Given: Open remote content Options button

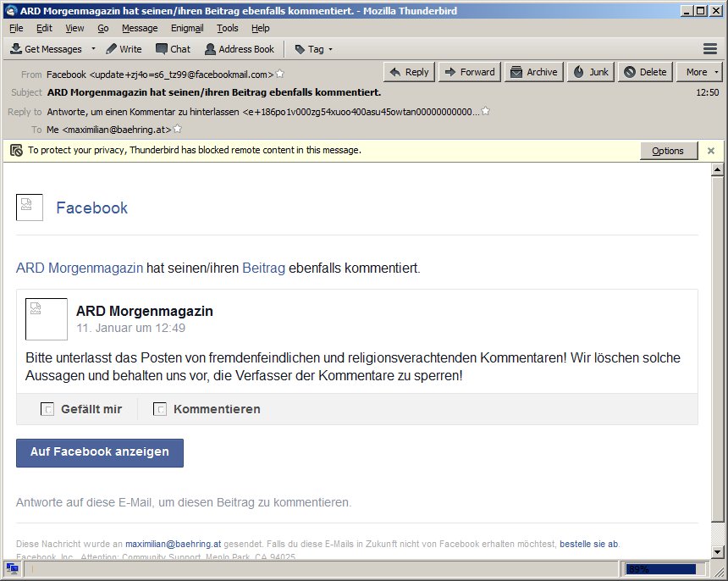Looking at the screenshot, I should 668,151.
